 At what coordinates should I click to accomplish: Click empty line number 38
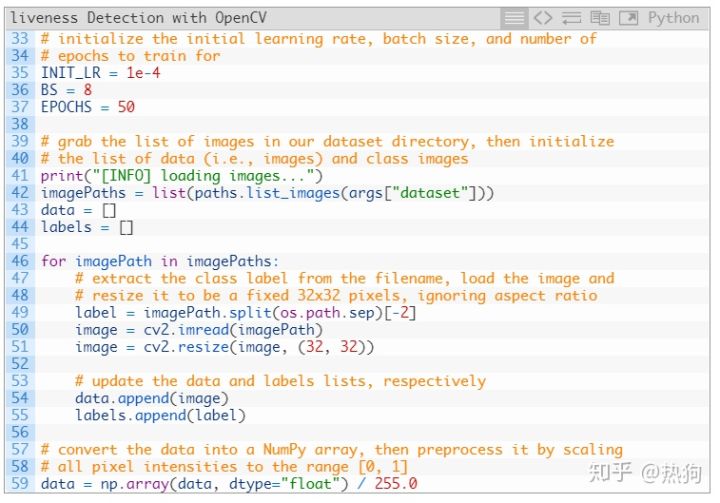20,124
